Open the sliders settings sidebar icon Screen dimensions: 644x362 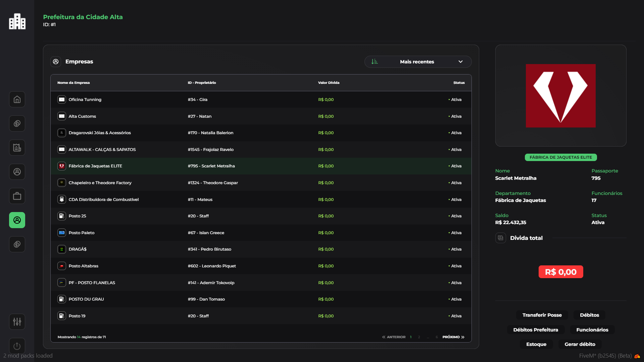(17, 322)
